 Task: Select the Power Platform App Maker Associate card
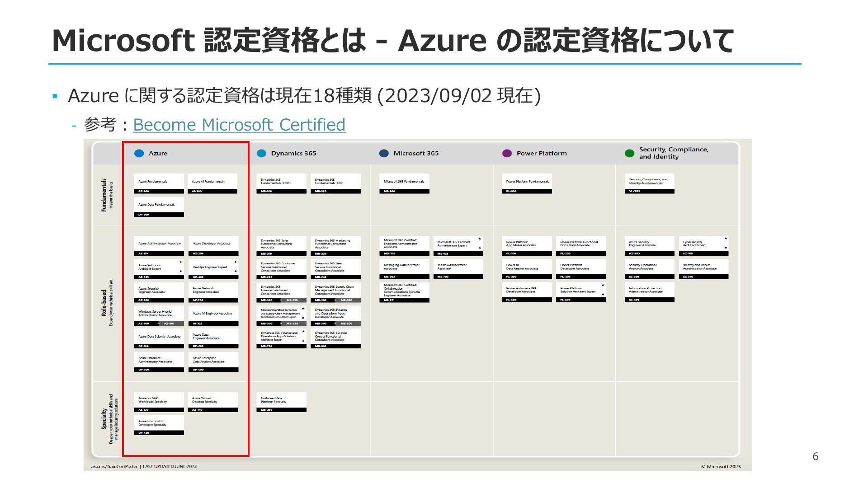(x=527, y=246)
